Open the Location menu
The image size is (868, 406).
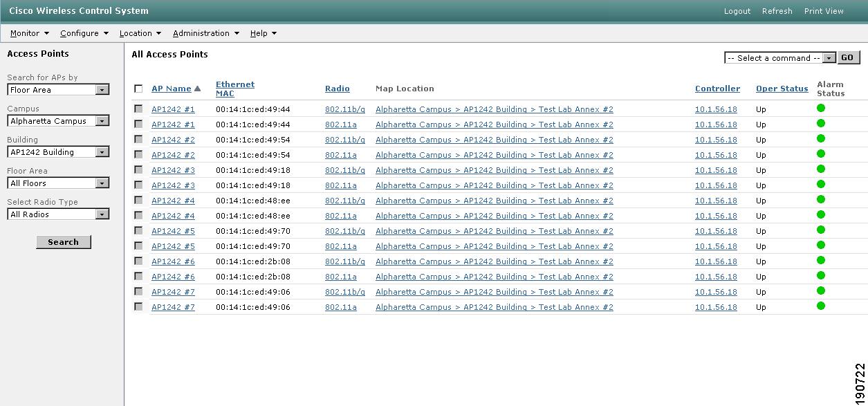(x=140, y=33)
